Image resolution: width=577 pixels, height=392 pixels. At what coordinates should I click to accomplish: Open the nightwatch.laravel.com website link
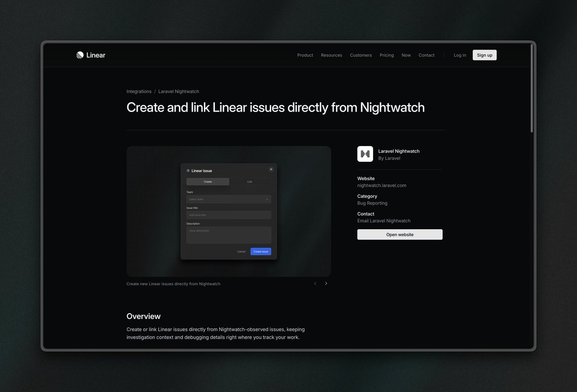[x=381, y=185]
